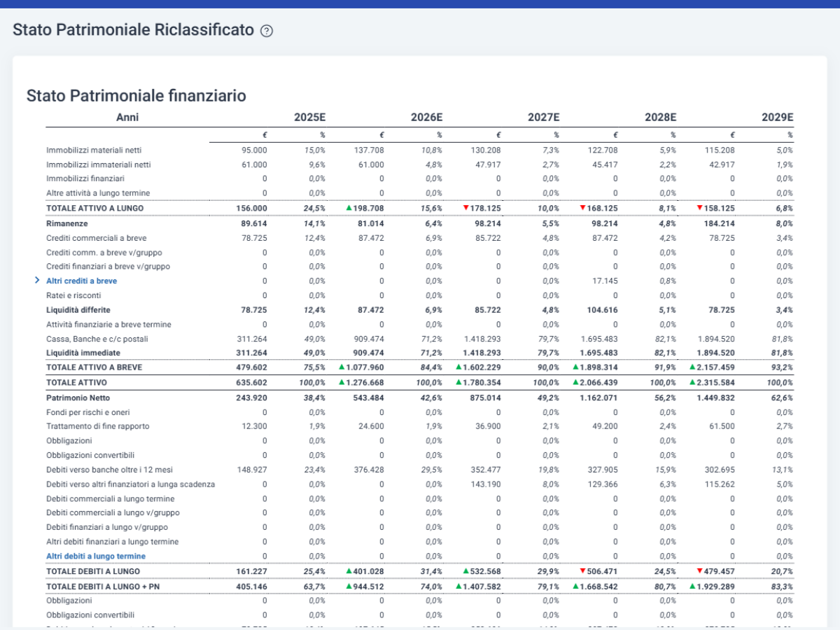Click the 17.145 Altri crediti value

604,281
